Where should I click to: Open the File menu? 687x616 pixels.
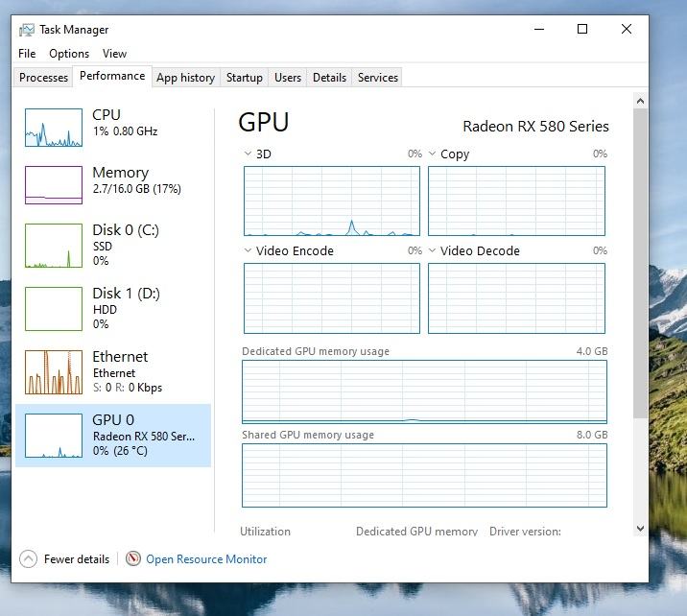click(x=27, y=54)
